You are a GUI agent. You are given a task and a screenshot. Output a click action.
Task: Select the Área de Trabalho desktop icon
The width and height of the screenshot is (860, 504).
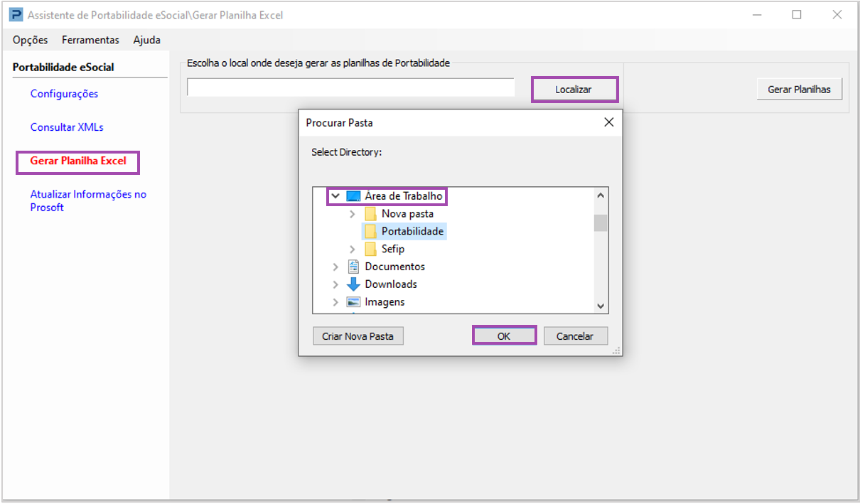353,196
